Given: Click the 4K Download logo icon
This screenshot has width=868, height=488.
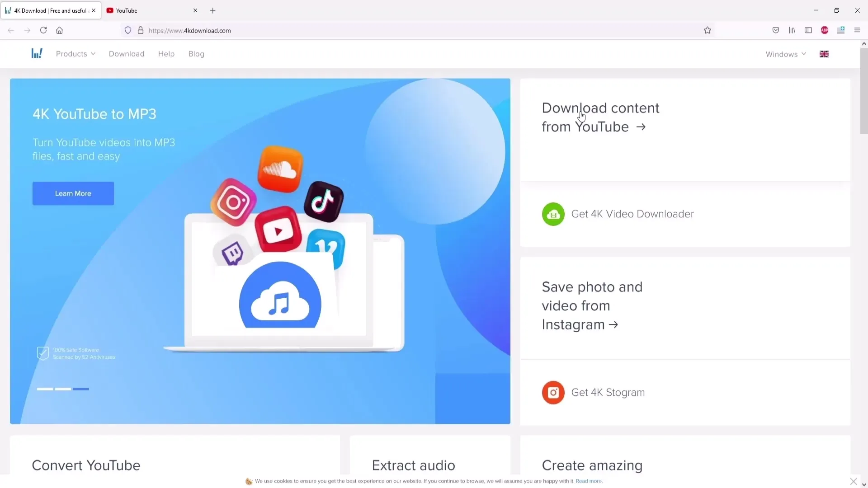Looking at the screenshot, I should tap(37, 54).
